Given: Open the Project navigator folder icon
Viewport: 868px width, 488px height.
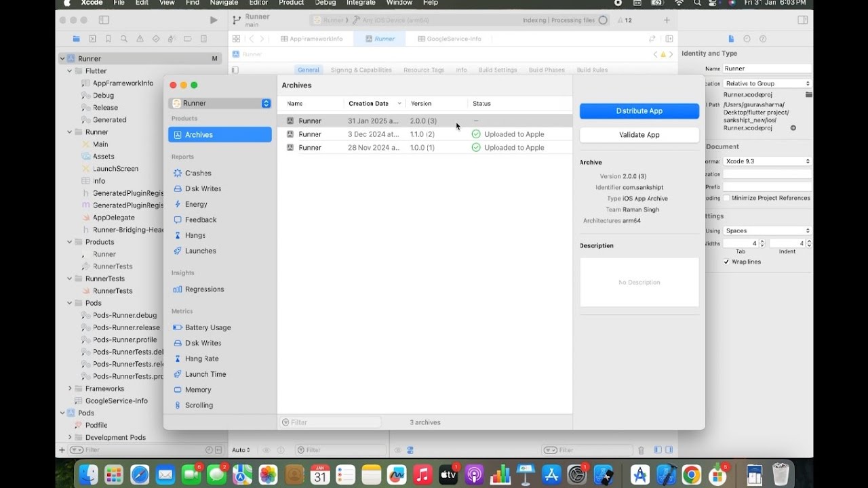Looking at the screenshot, I should pos(77,39).
